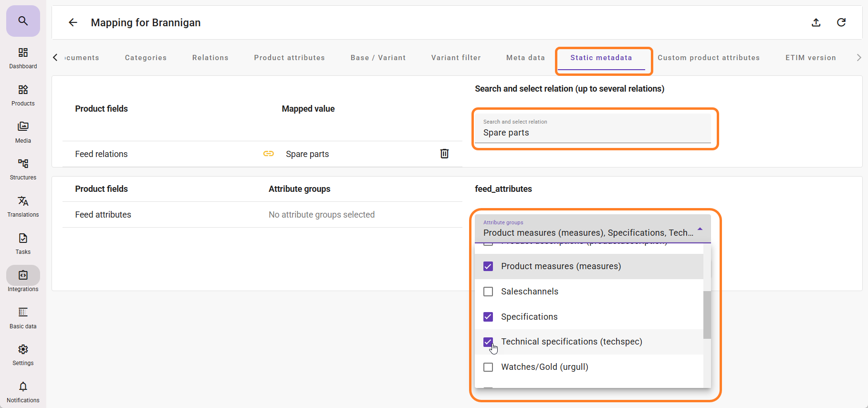Click the search icon in sidebar
Screen dimensions: 868x408
point(23,21)
